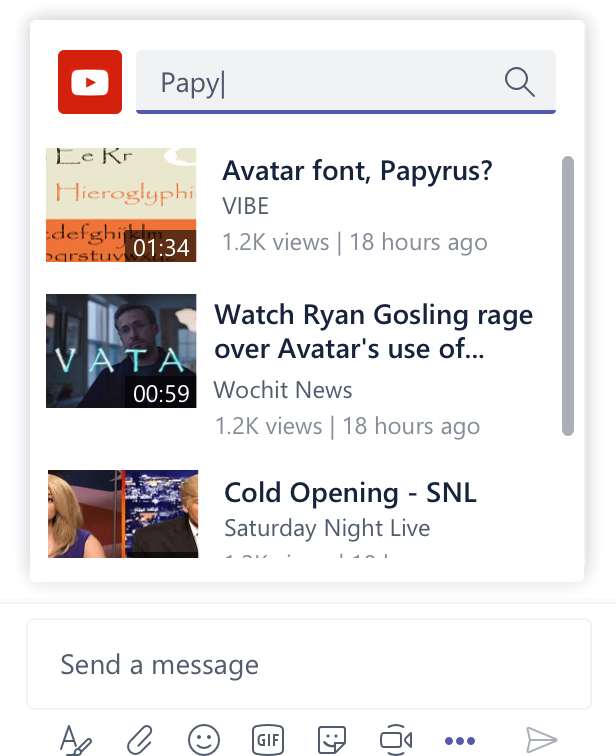Image resolution: width=616 pixels, height=756 pixels.
Task: Select the 'Avatar font, Papyrus?' video title
Action: click(x=357, y=171)
